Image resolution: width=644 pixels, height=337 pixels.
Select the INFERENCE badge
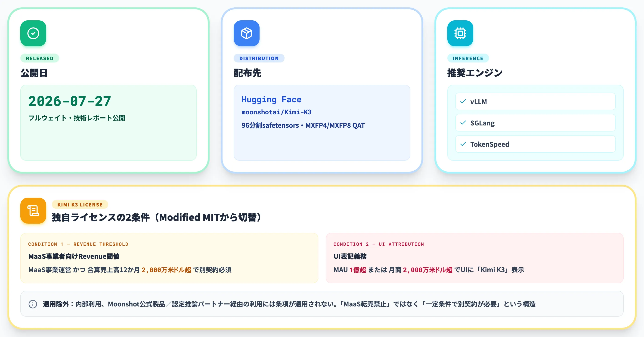click(x=468, y=58)
